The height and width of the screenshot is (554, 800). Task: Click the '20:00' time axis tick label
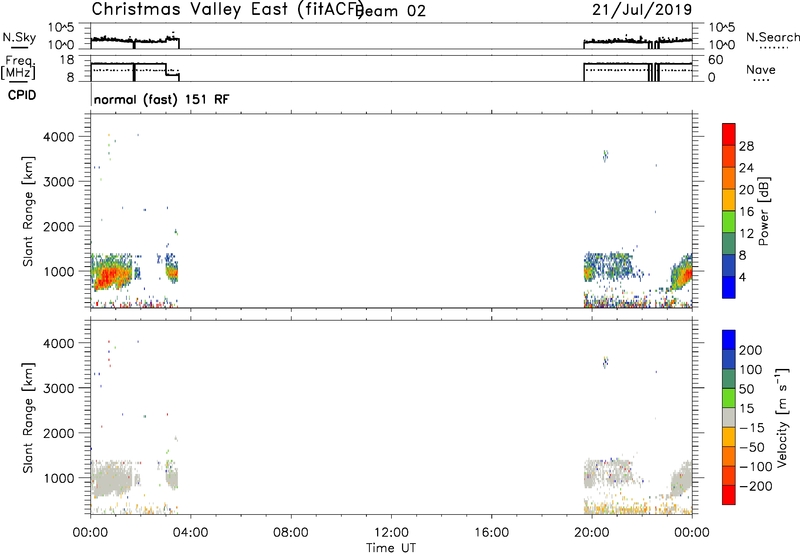coord(591,533)
